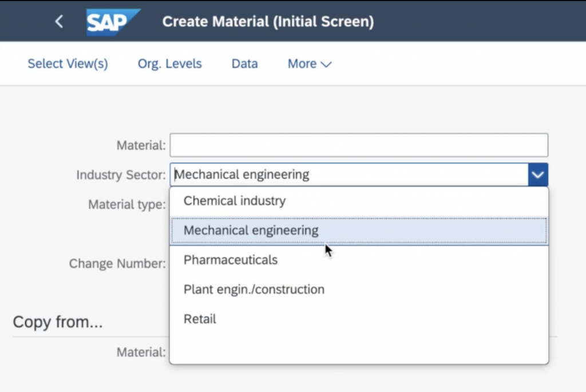Select Plant engin./construction option

tap(254, 290)
